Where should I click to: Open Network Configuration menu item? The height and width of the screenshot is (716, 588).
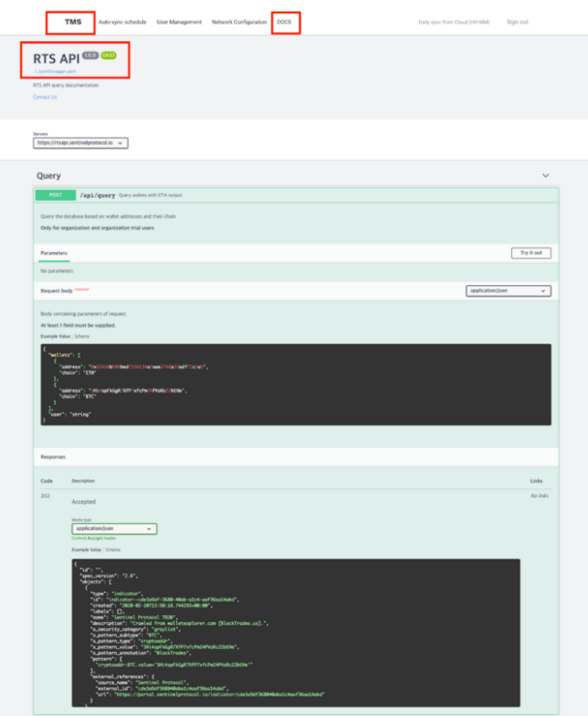click(239, 21)
